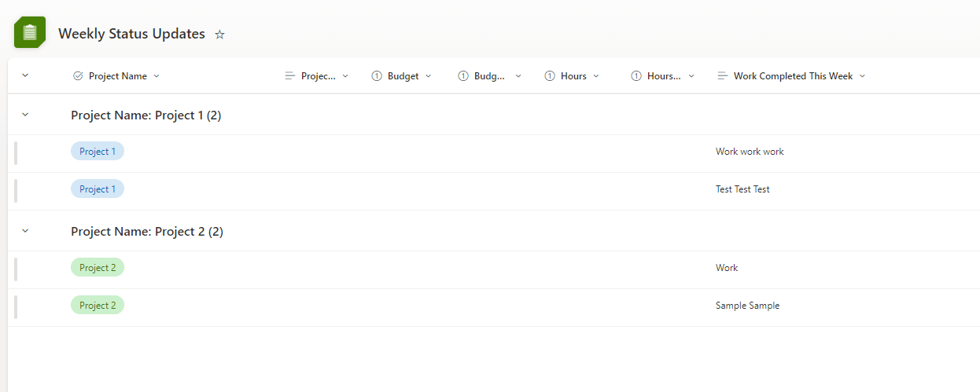Select the Project 2 pill in the Work row
The image size is (980, 392).
click(98, 267)
